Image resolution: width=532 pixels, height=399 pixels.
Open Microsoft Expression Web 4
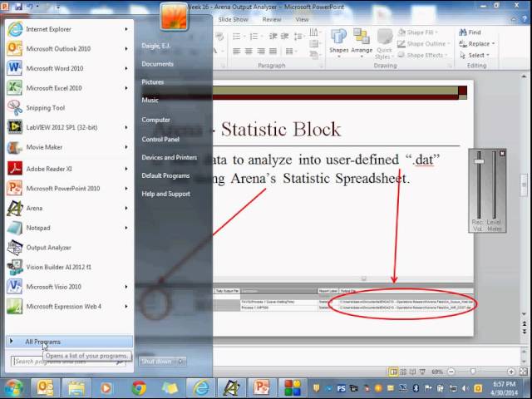tap(69, 307)
